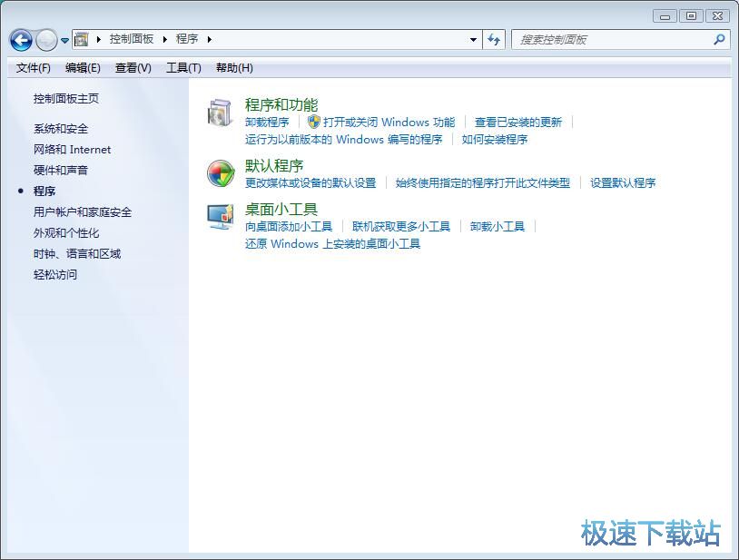
Task: Expand the arrow before 控制面板 breadcrumb
Action: [x=98, y=40]
